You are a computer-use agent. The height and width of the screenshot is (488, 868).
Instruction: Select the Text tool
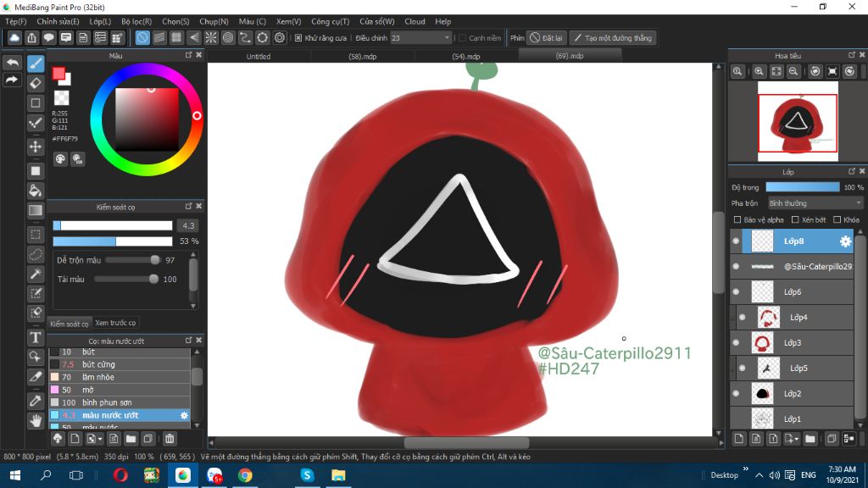pyautogui.click(x=36, y=337)
